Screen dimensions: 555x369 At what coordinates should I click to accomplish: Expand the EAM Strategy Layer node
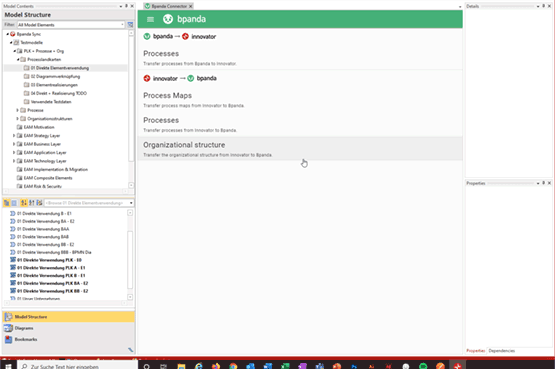tap(14, 136)
